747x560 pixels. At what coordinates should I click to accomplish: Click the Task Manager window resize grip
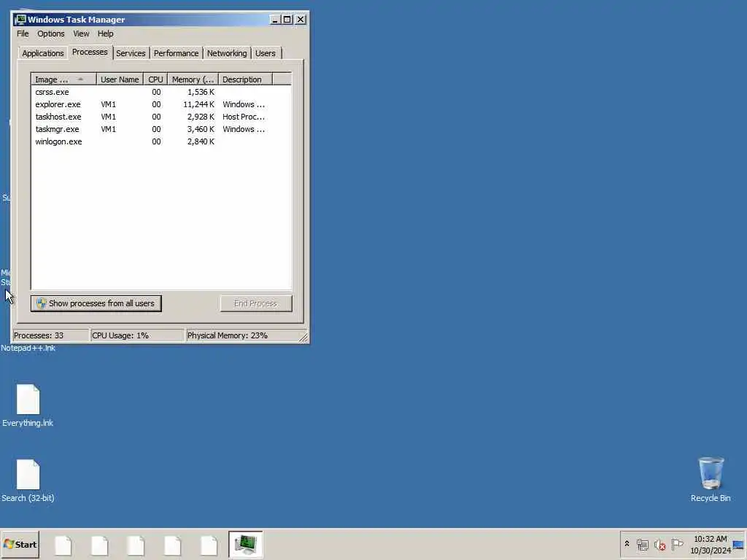[x=303, y=338]
